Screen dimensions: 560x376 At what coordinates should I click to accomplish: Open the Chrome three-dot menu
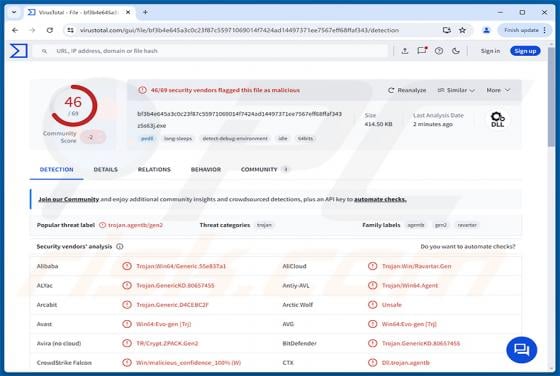click(545, 30)
